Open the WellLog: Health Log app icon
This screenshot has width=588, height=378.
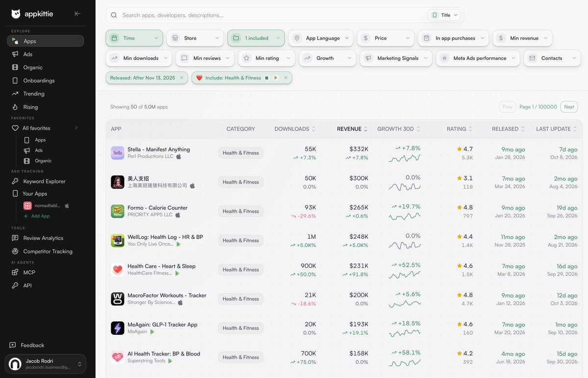[118, 241]
